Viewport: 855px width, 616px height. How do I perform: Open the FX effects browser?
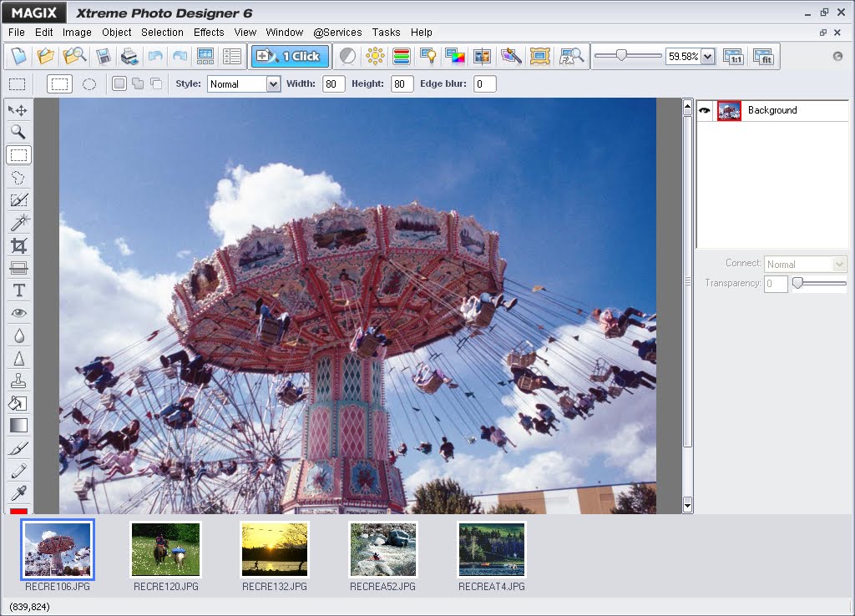tap(571, 56)
